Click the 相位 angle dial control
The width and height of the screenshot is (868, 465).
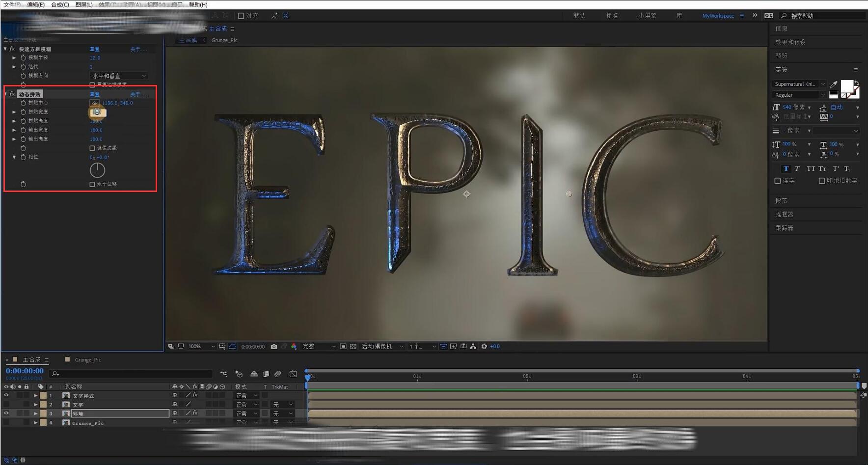click(x=97, y=170)
